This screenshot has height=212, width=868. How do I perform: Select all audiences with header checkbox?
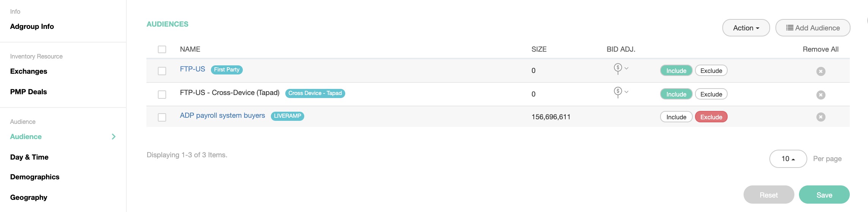(x=162, y=49)
